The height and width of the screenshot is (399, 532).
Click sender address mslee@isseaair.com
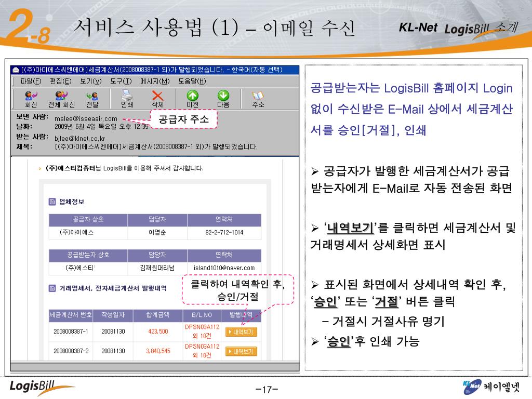pos(86,119)
